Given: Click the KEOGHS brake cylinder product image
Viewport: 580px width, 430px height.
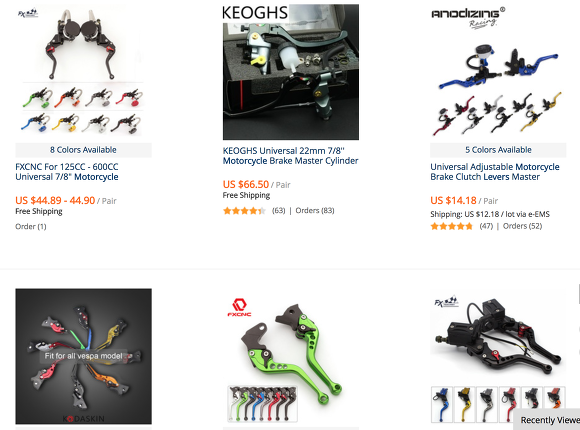Looking at the screenshot, I should (x=291, y=72).
